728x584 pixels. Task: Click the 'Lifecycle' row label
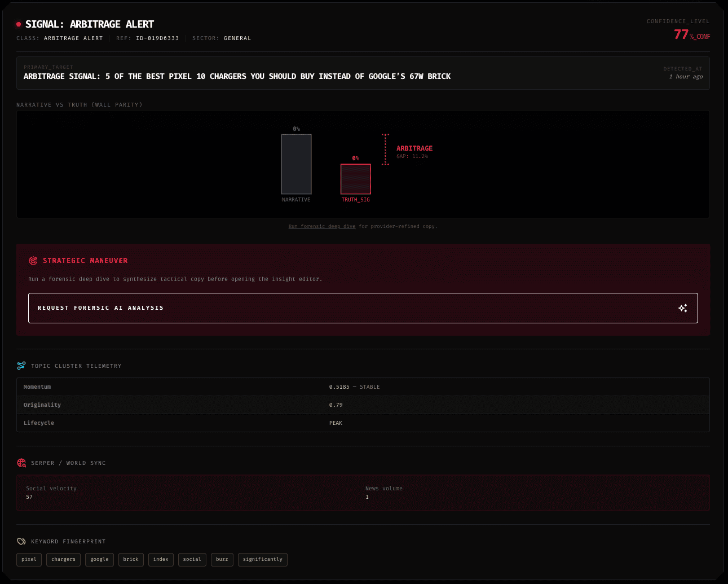39,423
